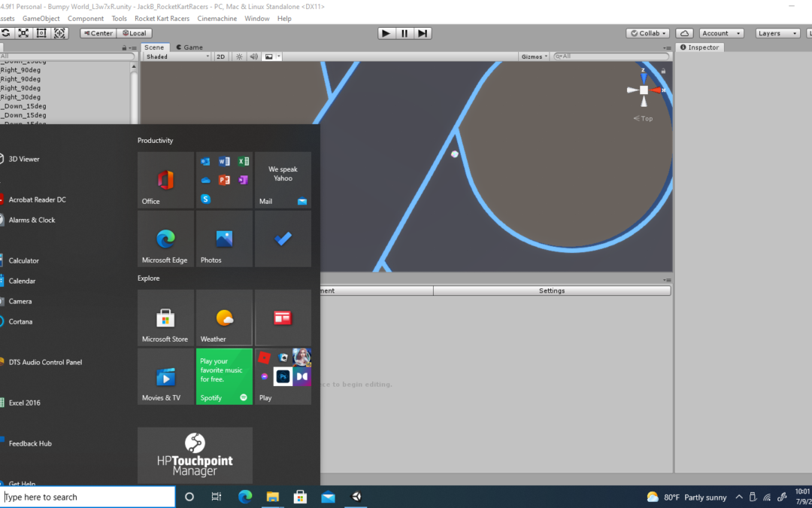Toggle scene lighting sun icon

coord(239,56)
